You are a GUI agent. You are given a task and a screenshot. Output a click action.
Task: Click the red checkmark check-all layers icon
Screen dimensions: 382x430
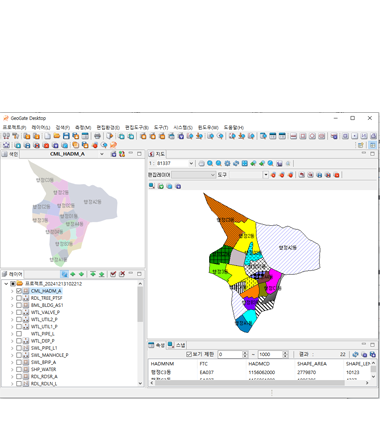pos(113,274)
